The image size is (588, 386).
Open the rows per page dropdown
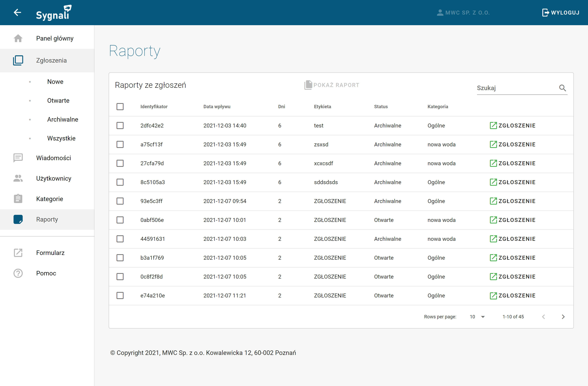pos(477,317)
